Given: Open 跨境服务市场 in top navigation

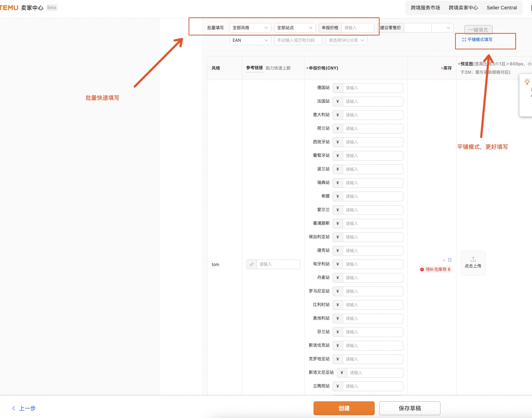Looking at the screenshot, I should (x=425, y=8).
